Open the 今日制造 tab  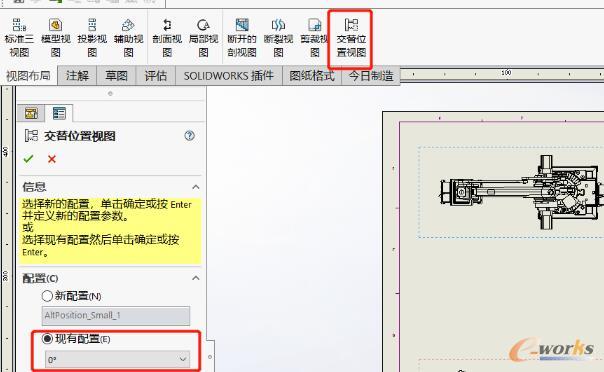click(371, 75)
